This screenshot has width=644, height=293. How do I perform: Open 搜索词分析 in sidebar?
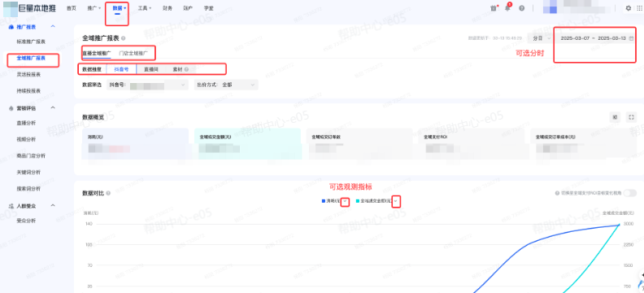[x=28, y=189]
